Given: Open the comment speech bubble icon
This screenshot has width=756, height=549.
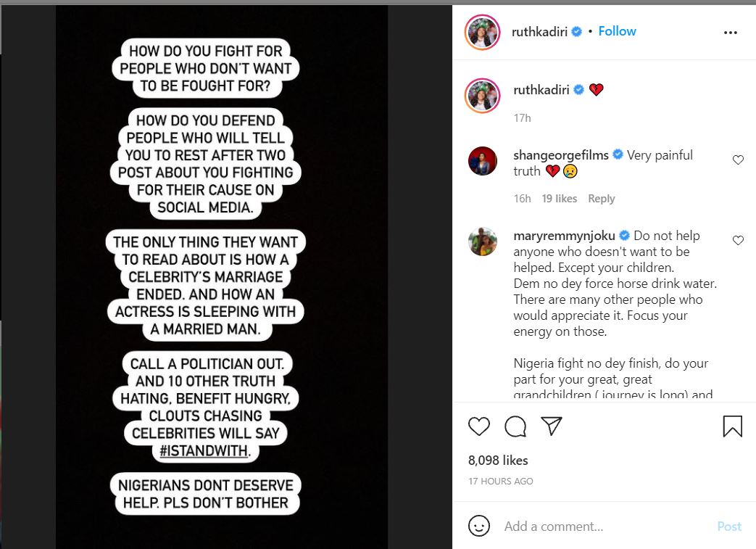Looking at the screenshot, I should (515, 426).
